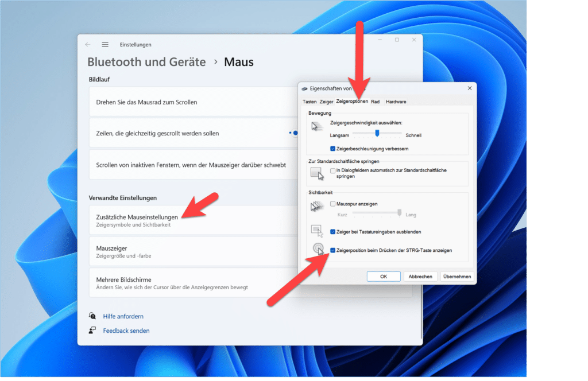
Task: Click the mouse icon in dialog title bar
Action: [304, 88]
